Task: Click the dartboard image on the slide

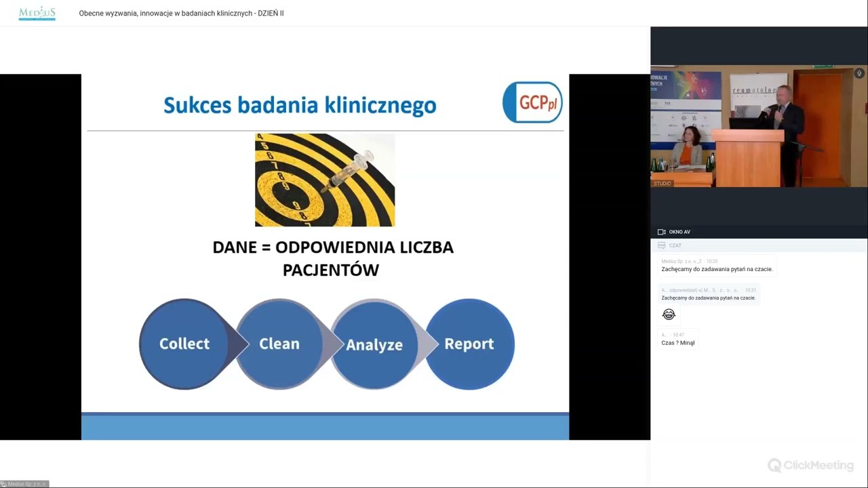Action: click(325, 180)
